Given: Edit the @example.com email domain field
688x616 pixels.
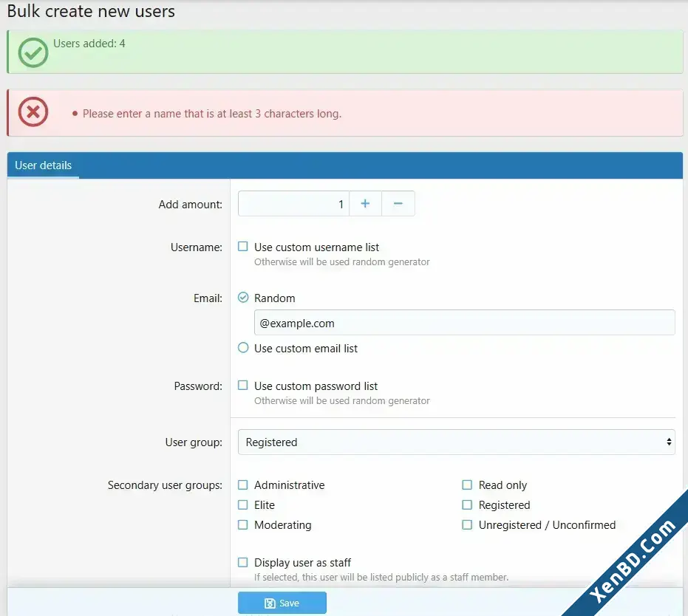Looking at the screenshot, I should point(464,323).
